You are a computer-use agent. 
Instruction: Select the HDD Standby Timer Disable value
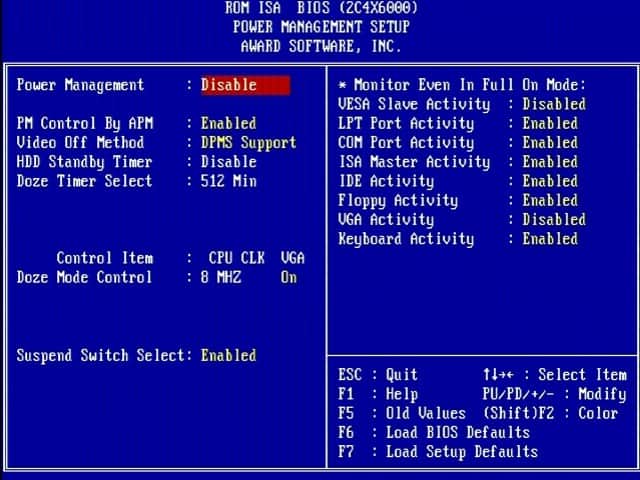(x=229, y=162)
